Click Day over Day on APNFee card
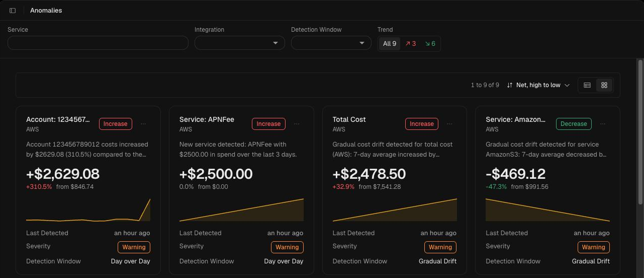The image size is (644, 278). pos(284,261)
